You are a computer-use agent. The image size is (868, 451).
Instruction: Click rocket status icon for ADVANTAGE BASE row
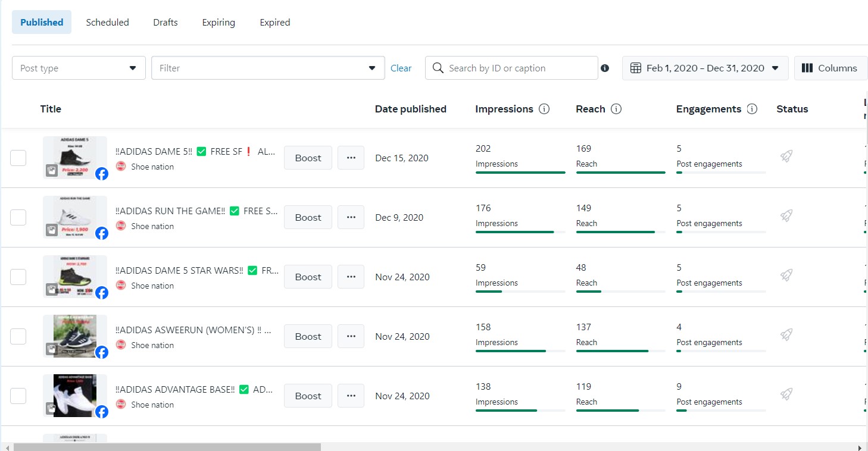[786, 394]
